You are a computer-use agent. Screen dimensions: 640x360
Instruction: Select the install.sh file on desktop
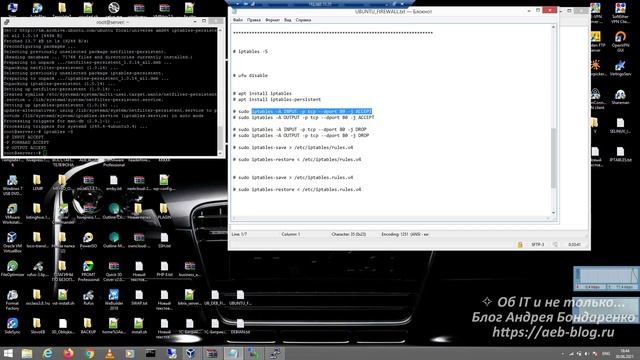[x=139, y=326]
